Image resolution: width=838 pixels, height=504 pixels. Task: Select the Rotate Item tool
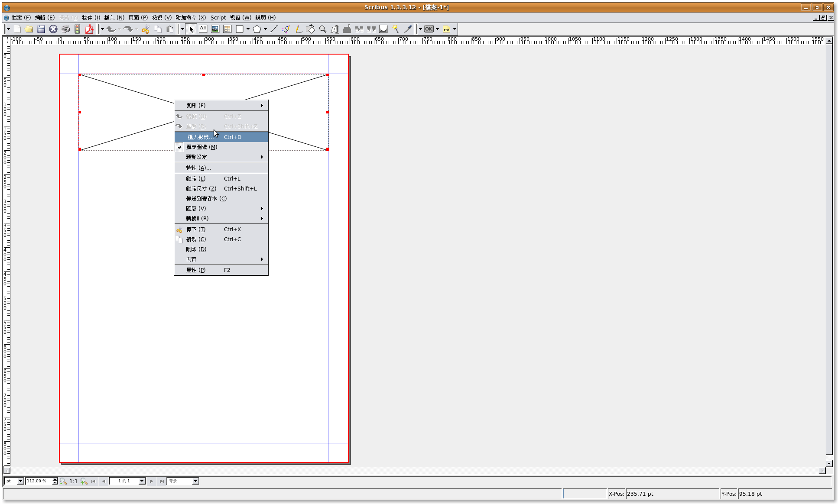click(x=311, y=29)
